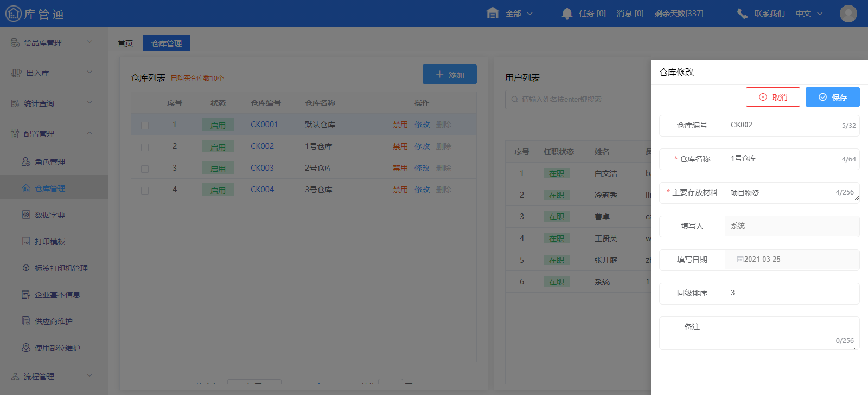Switch to the 仓库管理 tab
This screenshot has height=395, width=868.
tap(167, 43)
